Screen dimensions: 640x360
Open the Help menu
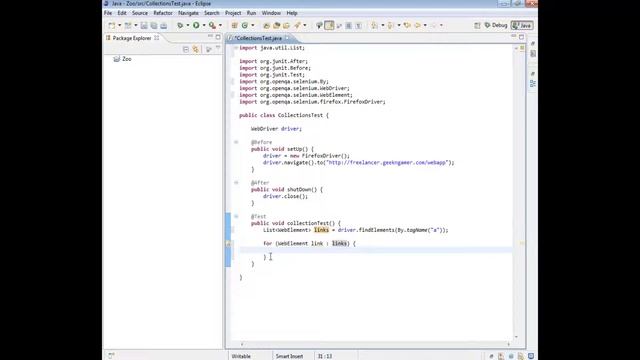coord(291,13)
